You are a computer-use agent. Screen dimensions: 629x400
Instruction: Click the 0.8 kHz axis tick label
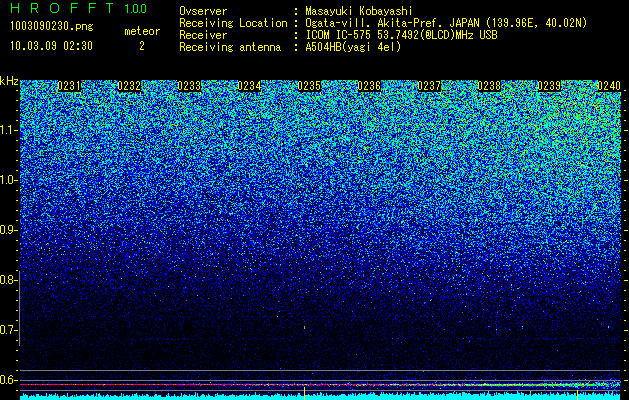click(8, 280)
